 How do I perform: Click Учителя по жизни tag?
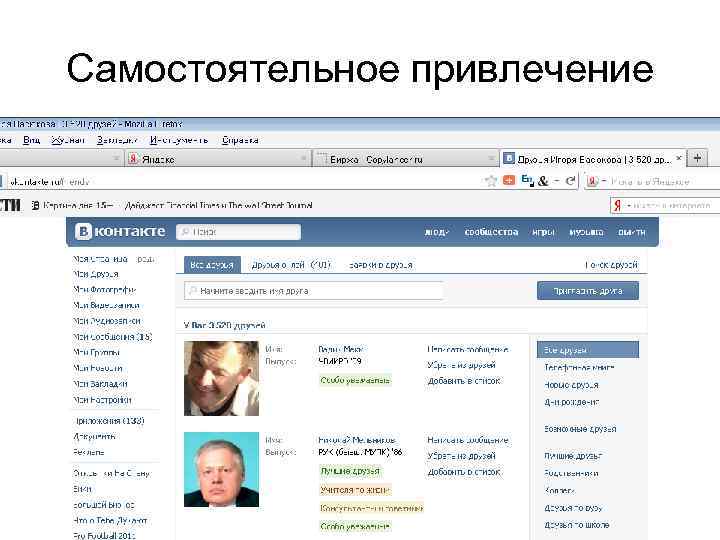coord(355,490)
